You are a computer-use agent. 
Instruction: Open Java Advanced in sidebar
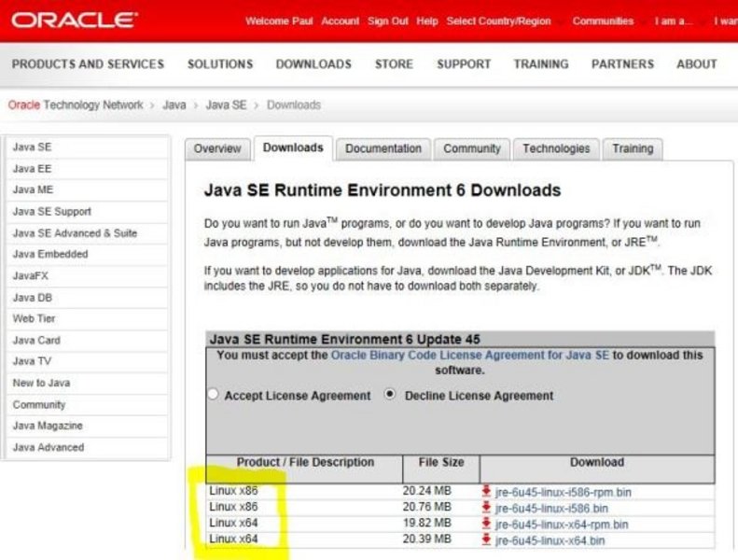coord(88,447)
